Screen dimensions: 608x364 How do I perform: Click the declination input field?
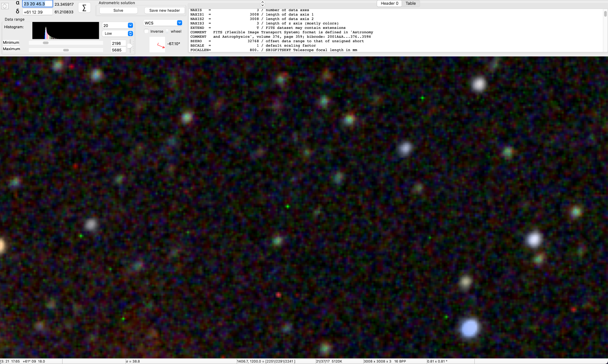(x=37, y=12)
